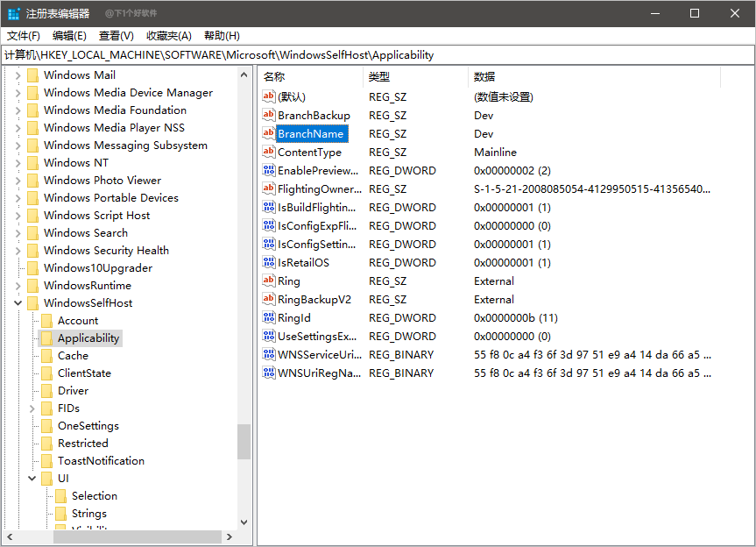Click the Account subkey folder icon

tap(46, 320)
